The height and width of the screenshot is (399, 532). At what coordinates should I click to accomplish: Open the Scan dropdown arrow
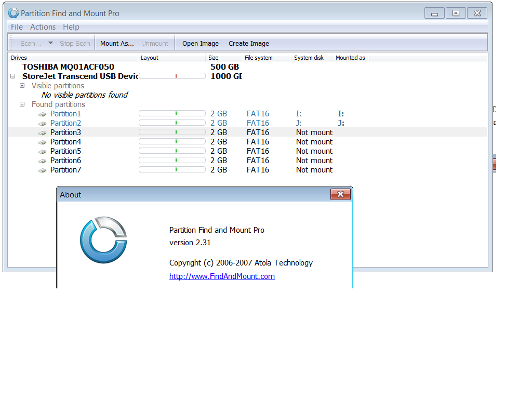click(x=50, y=43)
